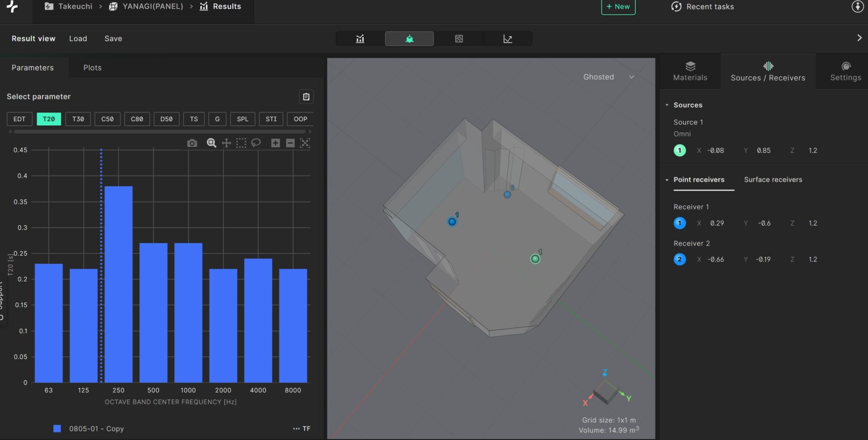Screen dimensions: 868x440
Task: Choose the box select chart tool
Action: click(241, 143)
